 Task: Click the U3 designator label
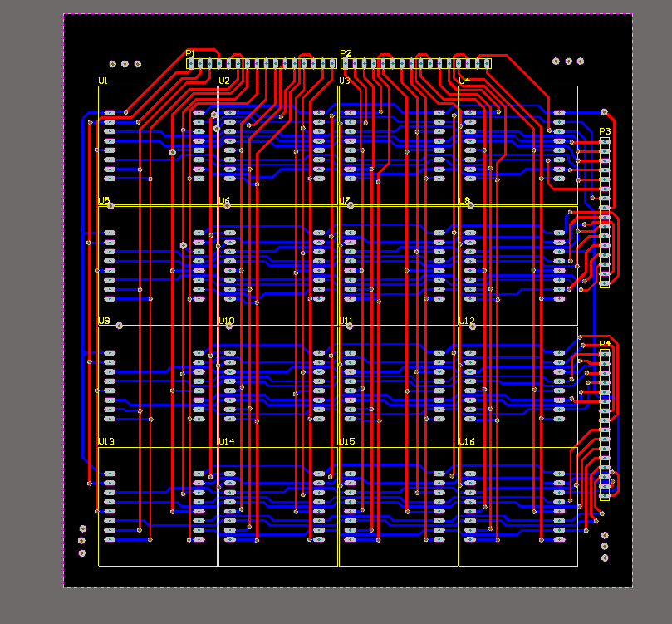point(345,81)
